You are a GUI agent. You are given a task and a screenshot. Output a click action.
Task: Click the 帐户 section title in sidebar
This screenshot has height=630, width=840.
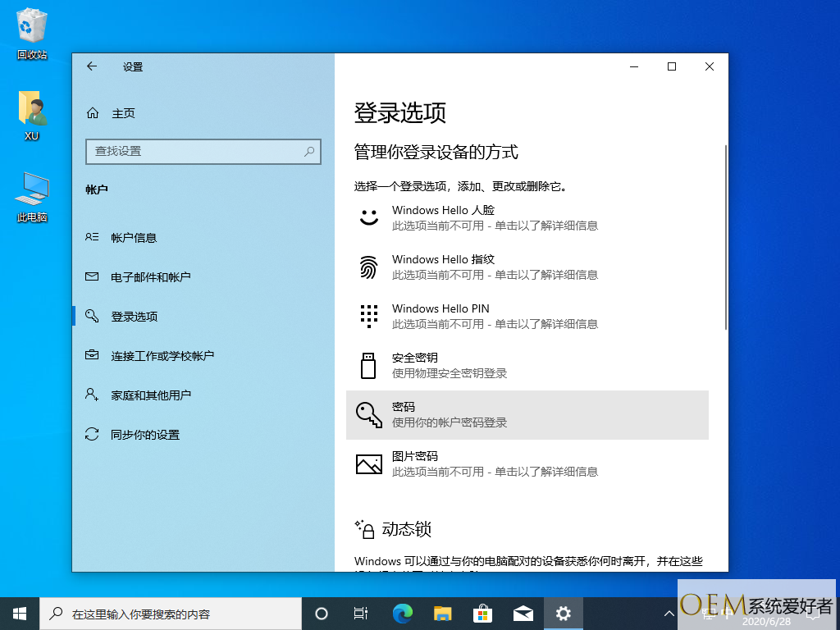click(97, 189)
